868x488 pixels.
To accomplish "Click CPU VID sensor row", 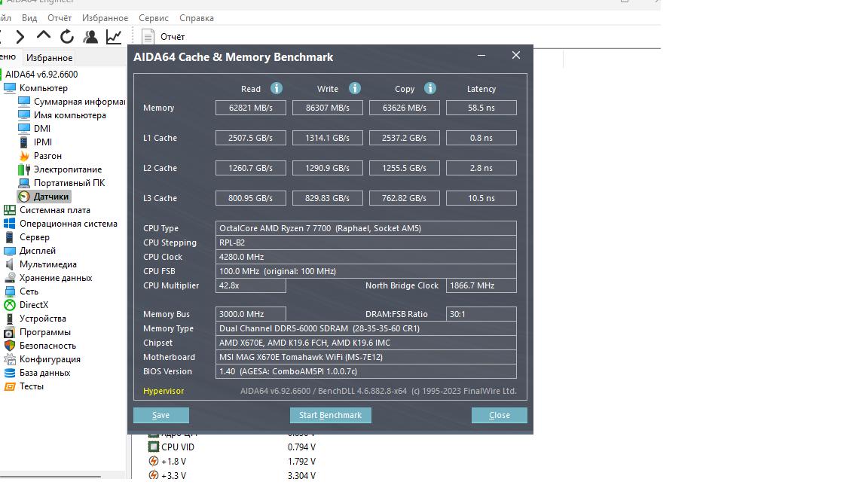I will tap(231, 447).
